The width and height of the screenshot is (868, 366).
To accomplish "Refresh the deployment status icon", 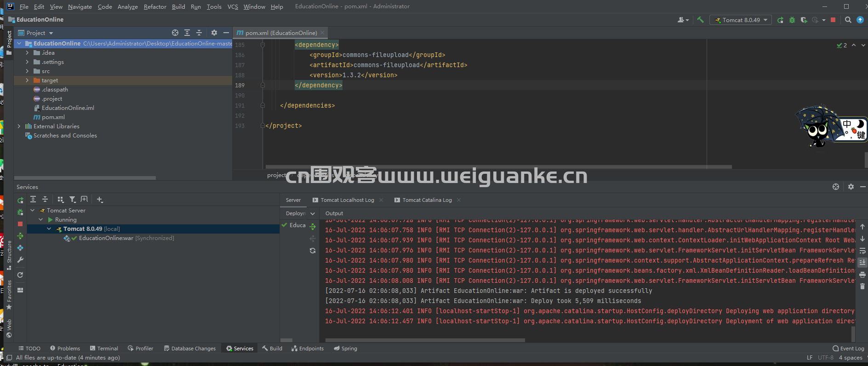I will [313, 251].
